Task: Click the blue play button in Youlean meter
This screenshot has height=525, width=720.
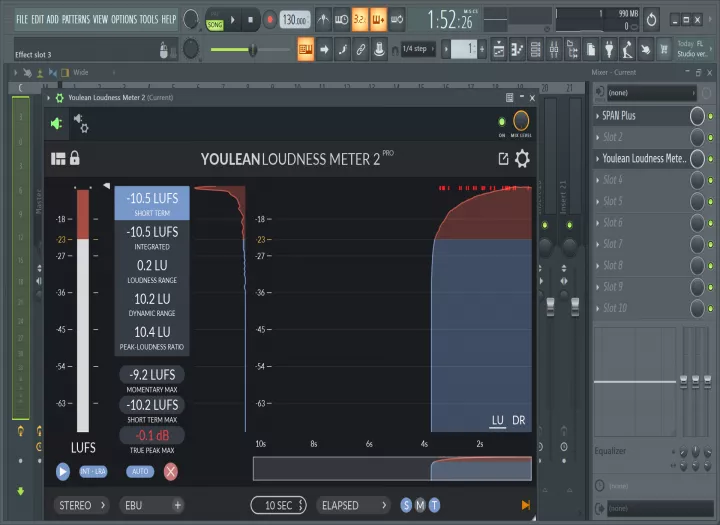Action: (x=63, y=471)
